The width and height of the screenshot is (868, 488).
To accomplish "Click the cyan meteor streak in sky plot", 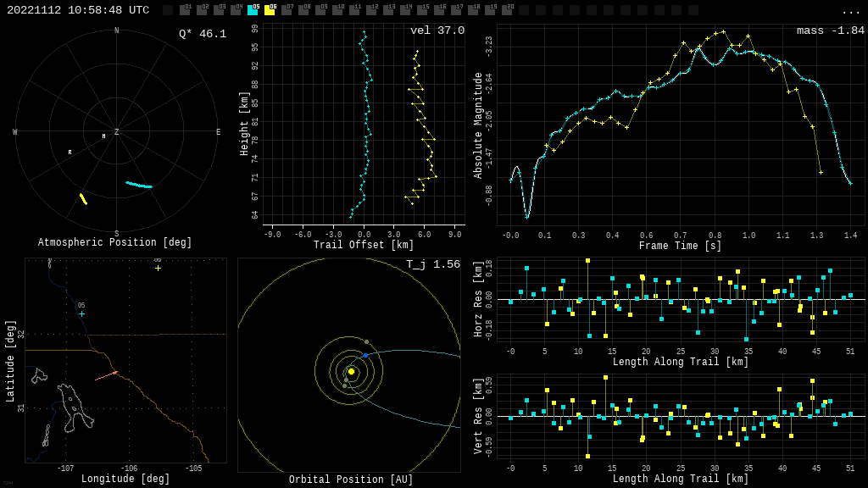I will coord(139,185).
